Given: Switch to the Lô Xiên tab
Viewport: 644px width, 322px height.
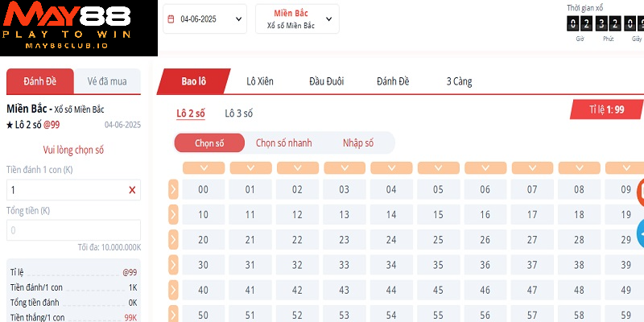Looking at the screenshot, I should click(x=262, y=81).
